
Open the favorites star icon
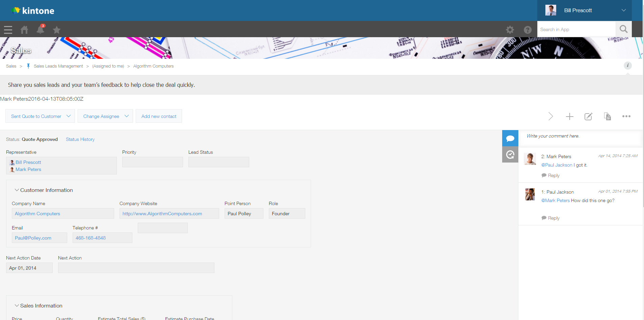[57, 30]
